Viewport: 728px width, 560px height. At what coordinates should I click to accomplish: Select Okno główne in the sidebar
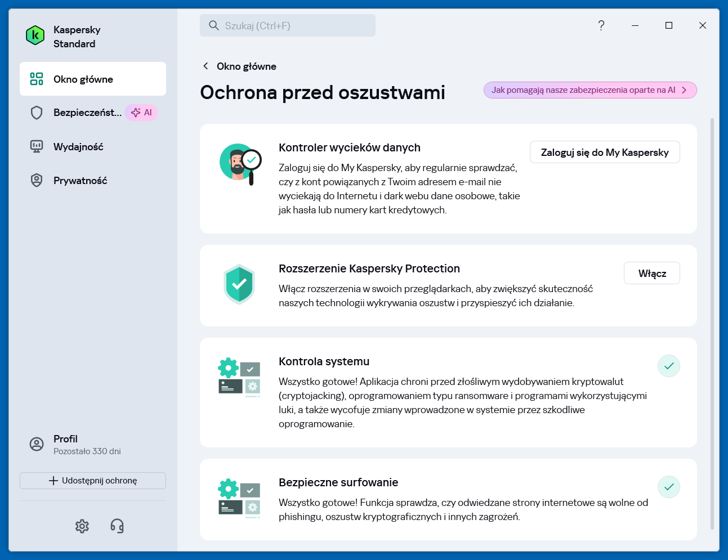pos(93,79)
